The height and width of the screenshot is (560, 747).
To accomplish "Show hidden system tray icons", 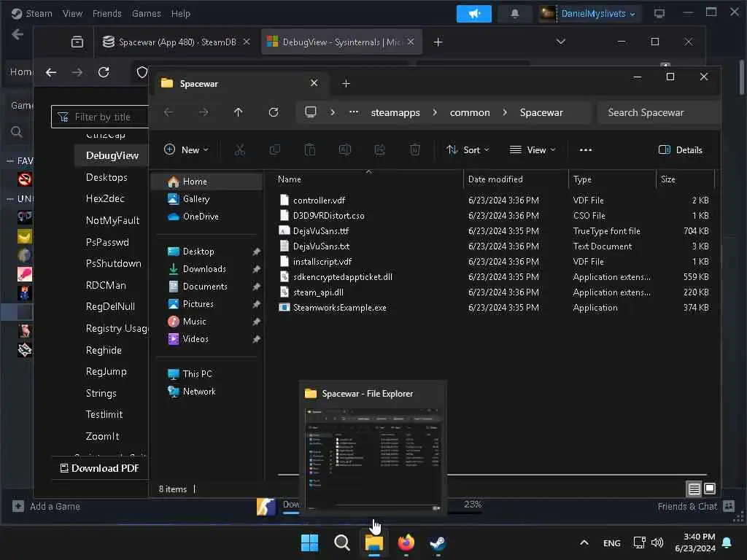I will click(x=584, y=542).
